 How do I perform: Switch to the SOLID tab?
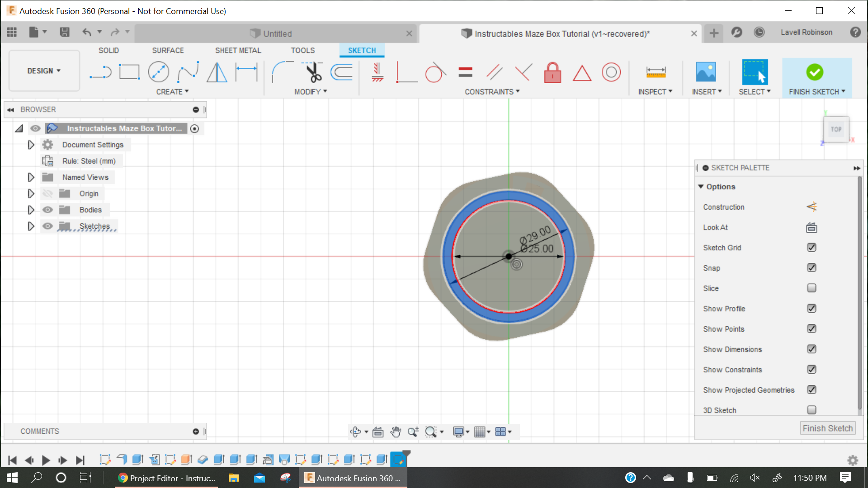pyautogui.click(x=108, y=51)
